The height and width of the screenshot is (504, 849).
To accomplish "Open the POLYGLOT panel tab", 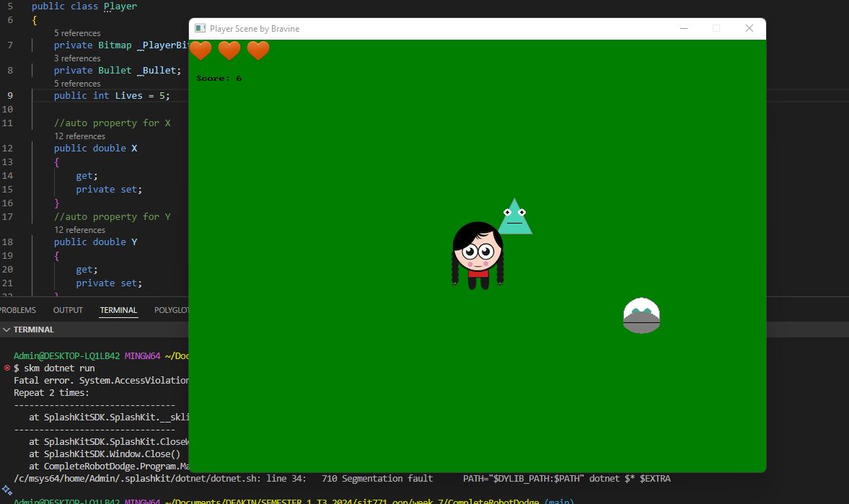I will click(x=171, y=310).
